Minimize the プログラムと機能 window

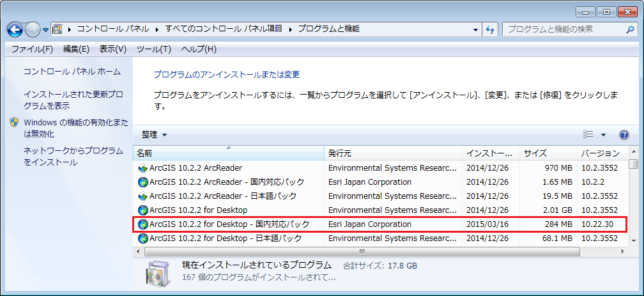pyautogui.click(x=585, y=12)
